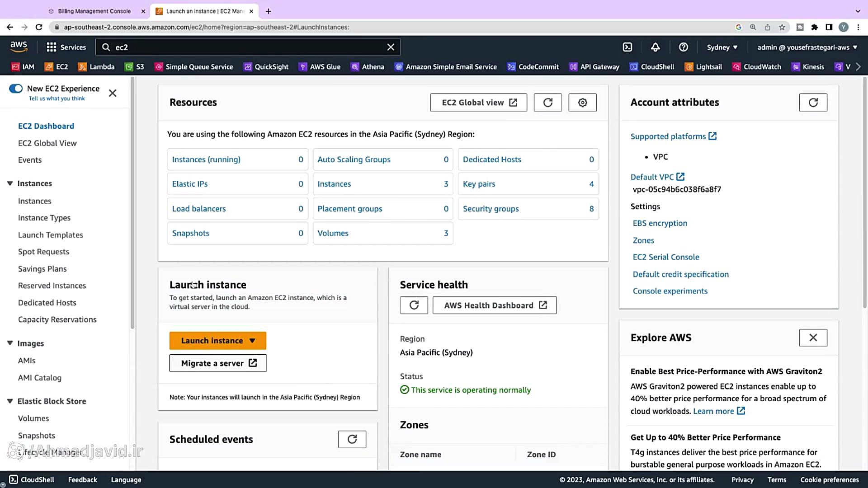Open Launch instance dropdown arrow
The image size is (868, 488).
tap(252, 341)
